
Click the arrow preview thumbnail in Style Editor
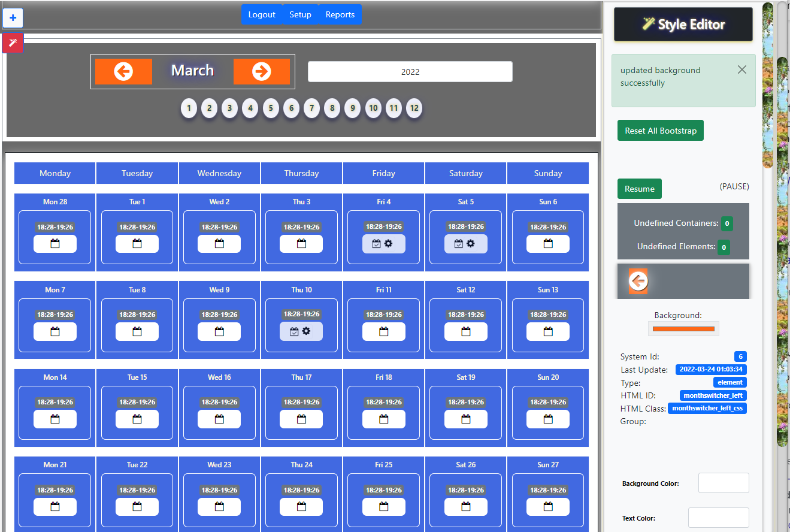[x=638, y=280]
